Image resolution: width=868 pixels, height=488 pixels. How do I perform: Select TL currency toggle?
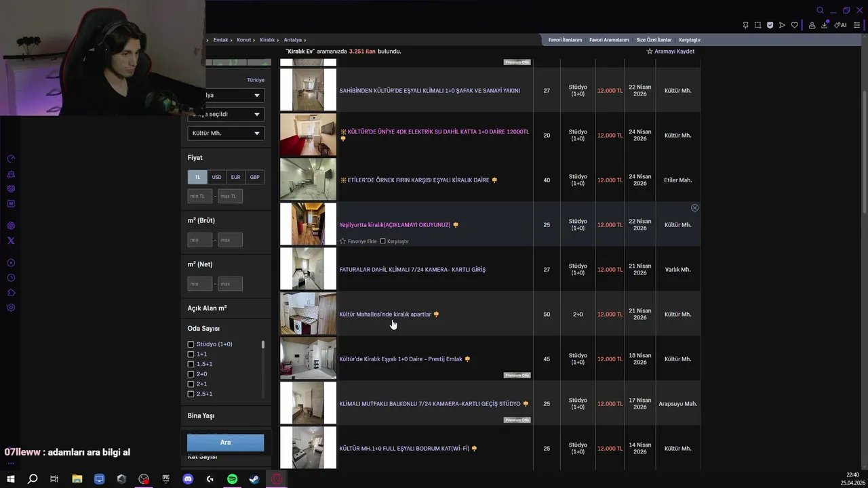pos(197,178)
